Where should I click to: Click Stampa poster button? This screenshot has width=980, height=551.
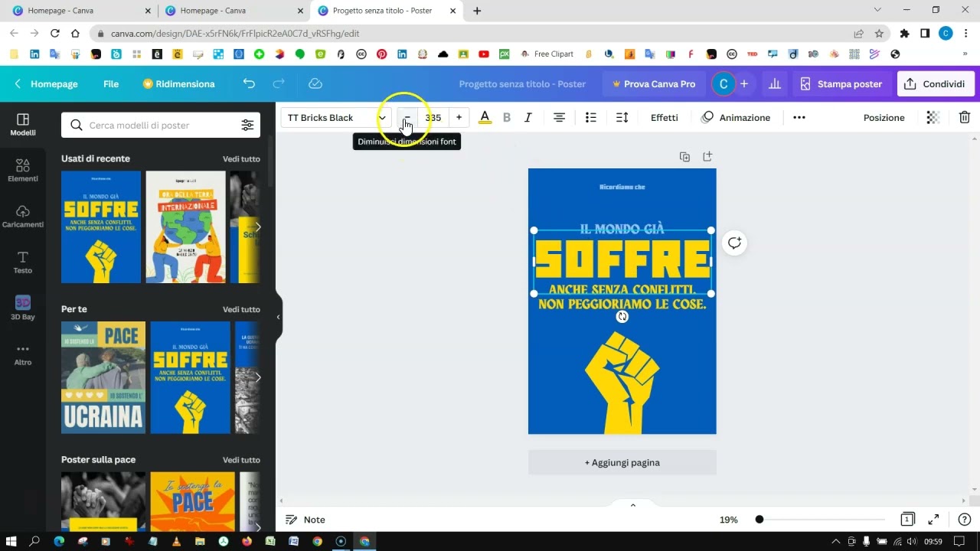pos(841,84)
